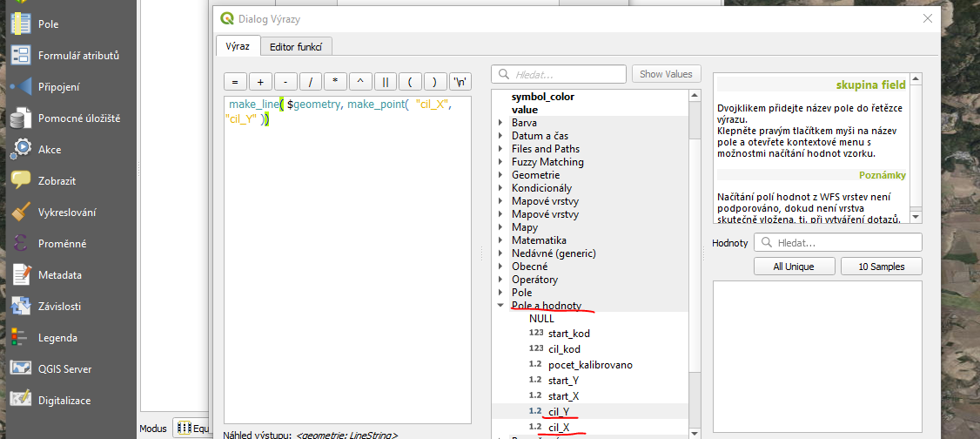Click the Akce gear icon
This screenshot has width=980, height=439.
21,150
